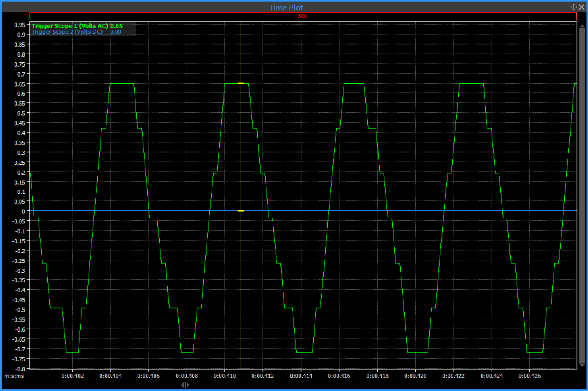Click the 0:00.420 time axis label
The image size is (588, 391).
click(416, 376)
